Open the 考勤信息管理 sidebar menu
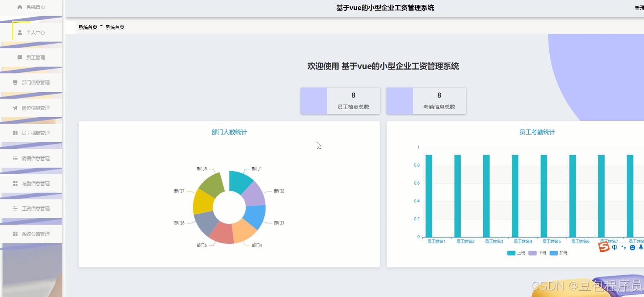Viewport: 644px width, 297px height. click(x=31, y=183)
